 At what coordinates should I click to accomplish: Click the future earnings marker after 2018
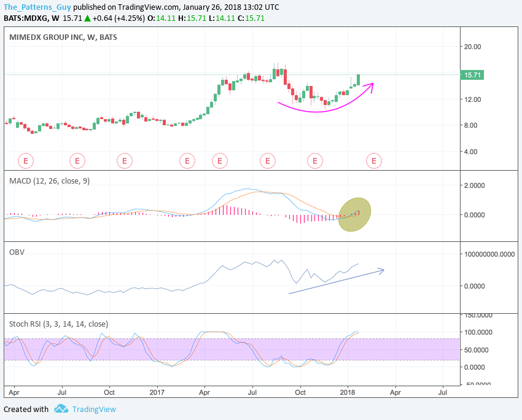374,161
